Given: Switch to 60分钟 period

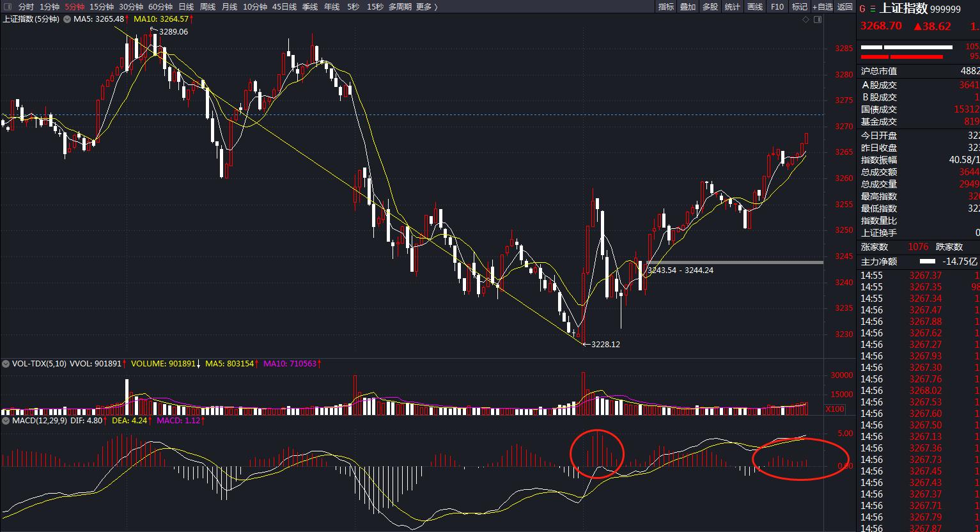Looking at the screenshot, I should tap(160, 7).
